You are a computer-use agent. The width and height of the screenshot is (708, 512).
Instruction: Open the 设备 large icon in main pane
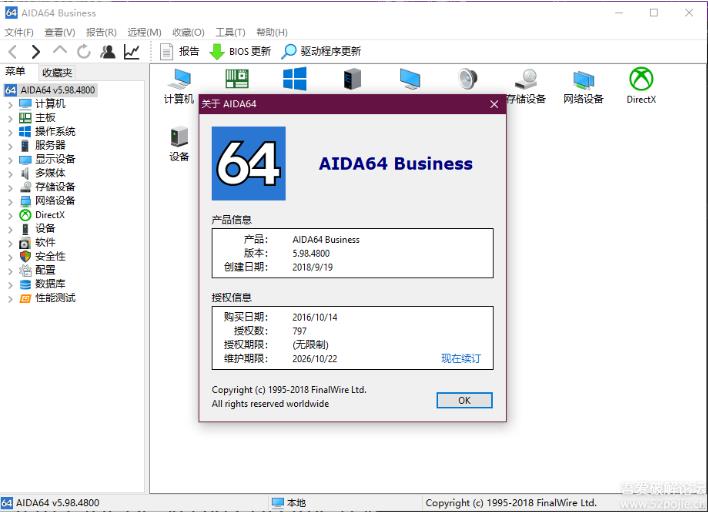179,144
